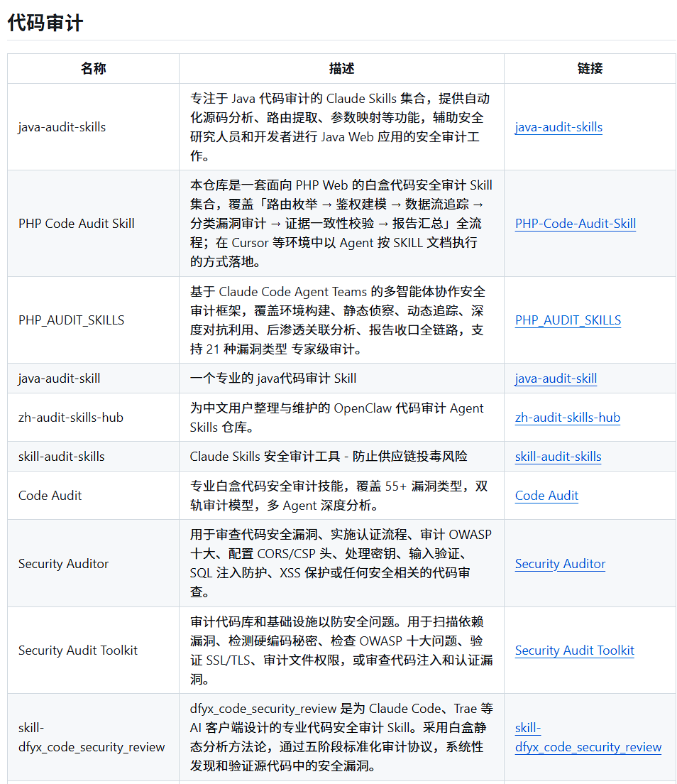Select the Code Audit name cell
The image size is (677, 784).
point(94,496)
